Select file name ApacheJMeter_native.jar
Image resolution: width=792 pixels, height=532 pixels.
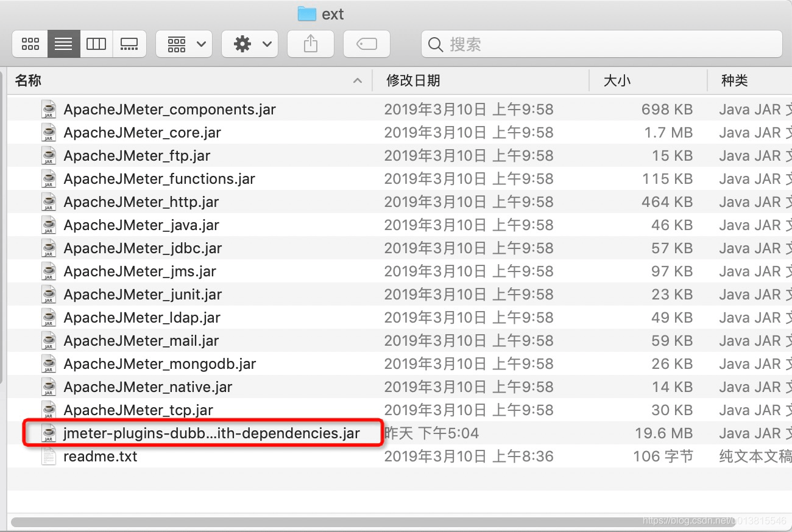point(147,387)
